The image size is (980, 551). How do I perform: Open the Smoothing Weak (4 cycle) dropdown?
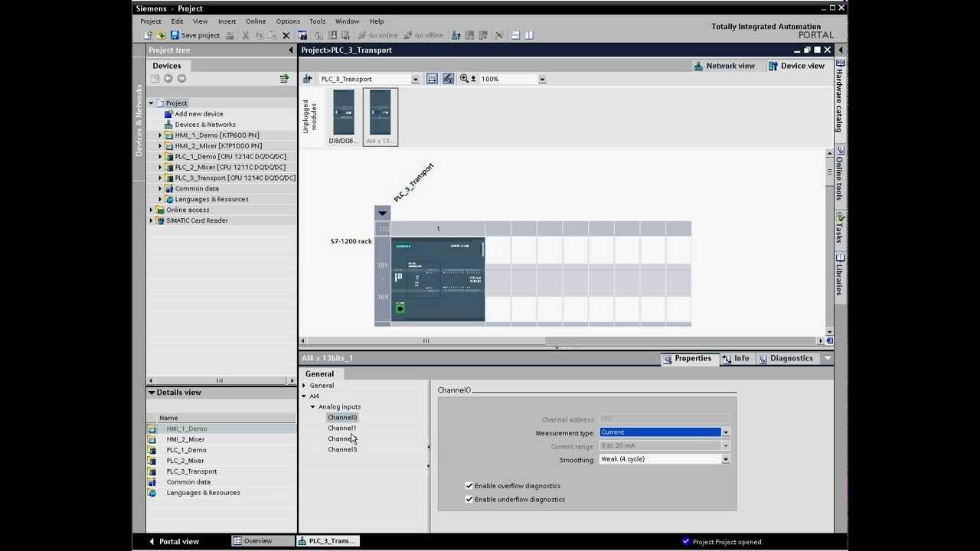click(x=726, y=459)
